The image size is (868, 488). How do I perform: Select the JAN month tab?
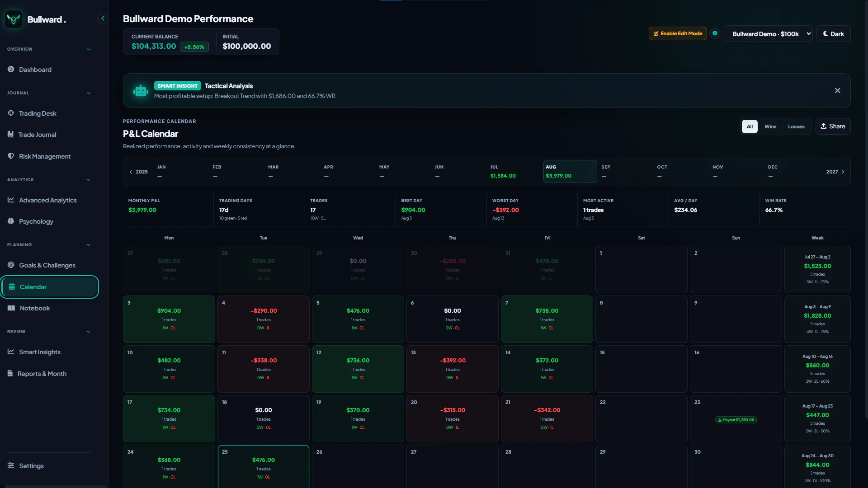[x=182, y=172]
